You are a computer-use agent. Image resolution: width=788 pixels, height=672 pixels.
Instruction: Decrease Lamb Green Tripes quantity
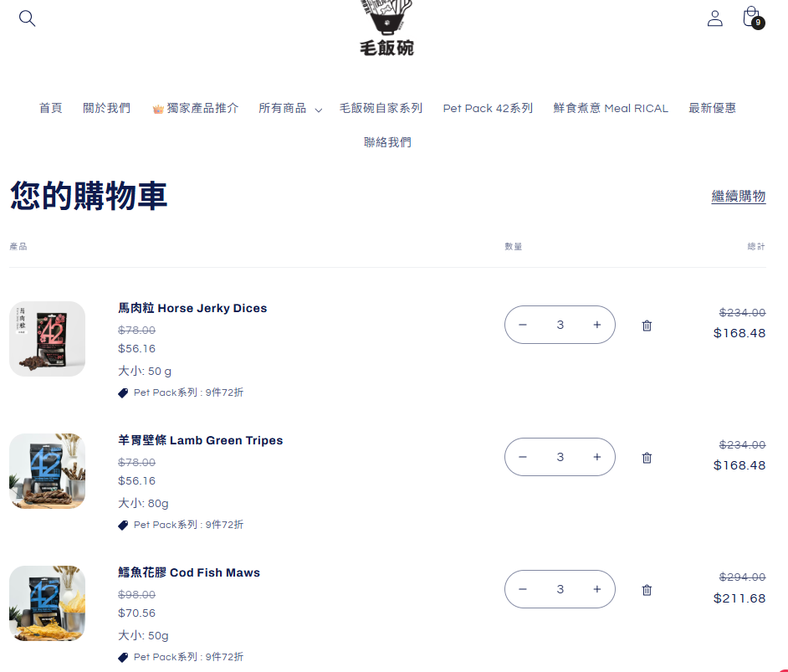click(523, 457)
